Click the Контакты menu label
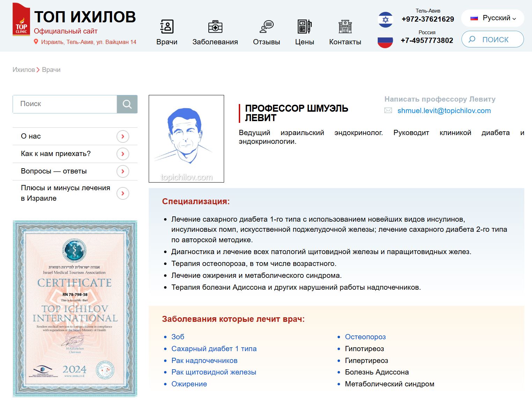This screenshot has height=400, width=532. pos(345,42)
